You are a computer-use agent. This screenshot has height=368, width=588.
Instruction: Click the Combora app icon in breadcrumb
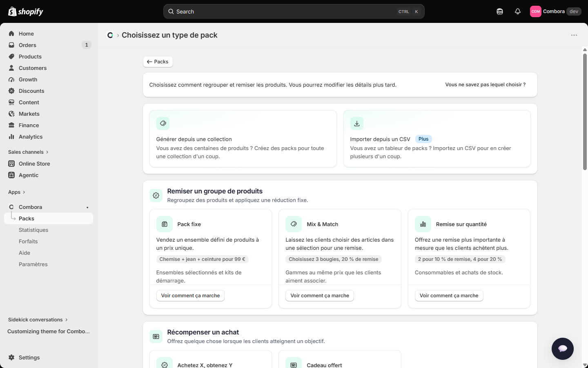pos(110,35)
